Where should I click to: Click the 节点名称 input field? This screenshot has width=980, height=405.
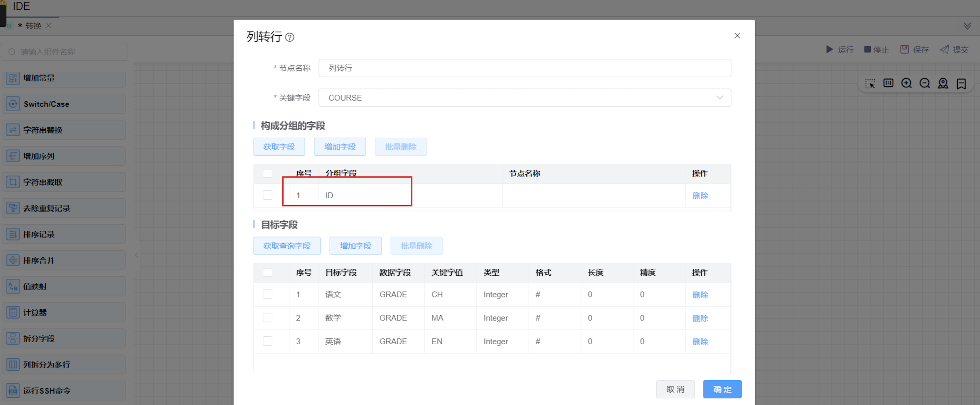pyautogui.click(x=524, y=68)
